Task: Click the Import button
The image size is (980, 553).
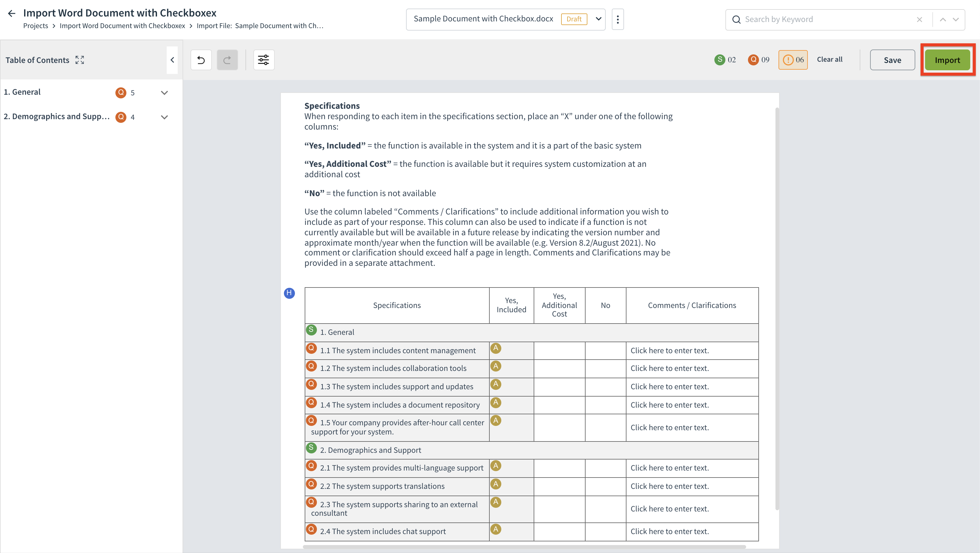Action: pyautogui.click(x=947, y=60)
